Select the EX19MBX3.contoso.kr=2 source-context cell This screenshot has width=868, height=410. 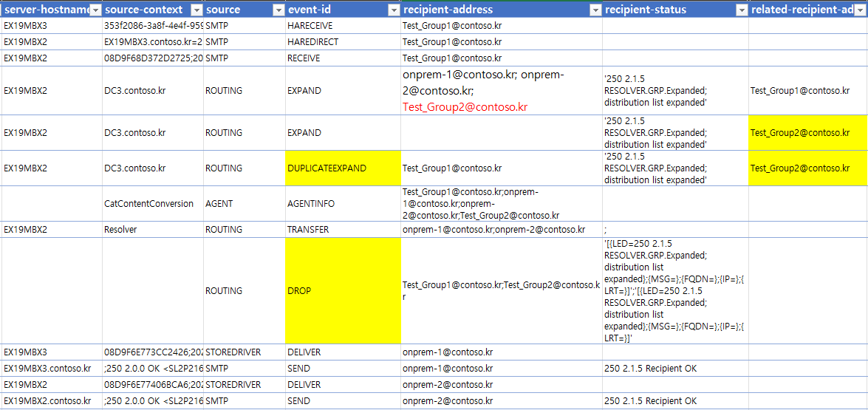point(153,42)
